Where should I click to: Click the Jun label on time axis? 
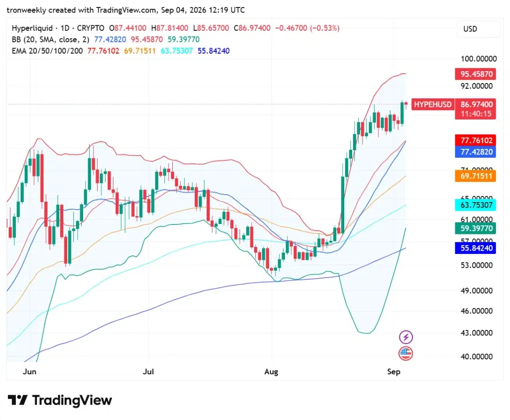tap(29, 371)
